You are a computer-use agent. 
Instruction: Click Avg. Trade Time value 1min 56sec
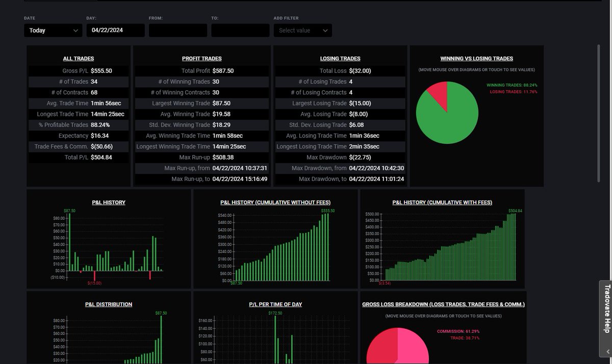tap(107, 103)
